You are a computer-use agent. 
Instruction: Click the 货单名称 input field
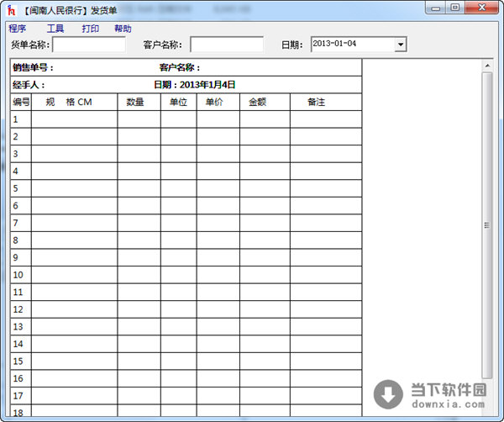89,45
